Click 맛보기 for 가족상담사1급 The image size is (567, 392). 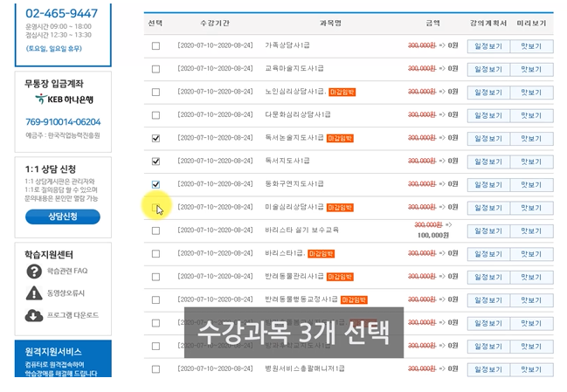[x=531, y=46]
